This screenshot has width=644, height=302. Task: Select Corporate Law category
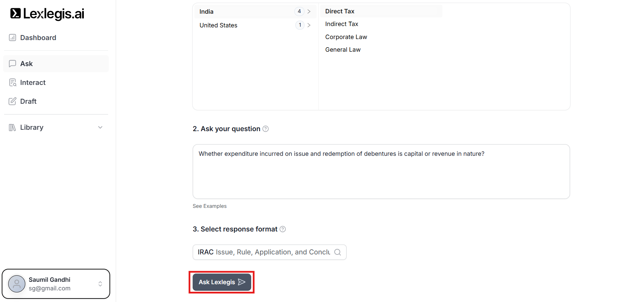click(x=346, y=37)
